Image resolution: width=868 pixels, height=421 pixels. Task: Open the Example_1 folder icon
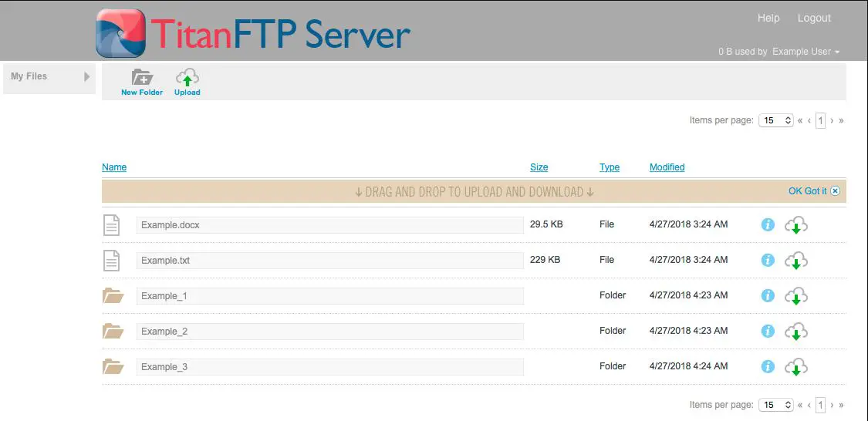pyautogui.click(x=113, y=296)
